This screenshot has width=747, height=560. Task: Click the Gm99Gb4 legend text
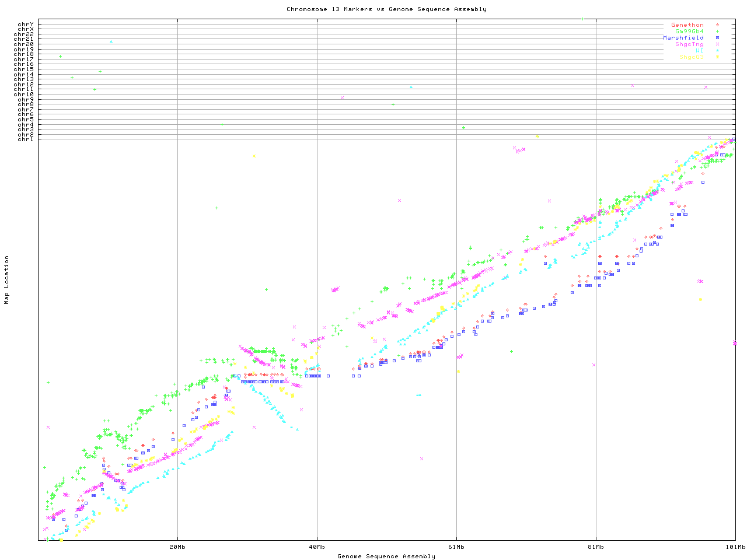(x=689, y=32)
